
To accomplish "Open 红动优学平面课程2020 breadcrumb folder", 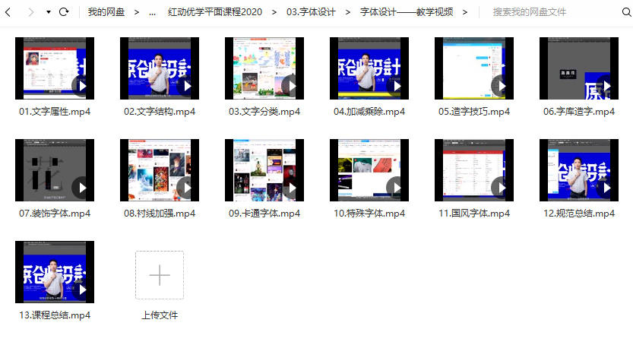I will tap(214, 12).
